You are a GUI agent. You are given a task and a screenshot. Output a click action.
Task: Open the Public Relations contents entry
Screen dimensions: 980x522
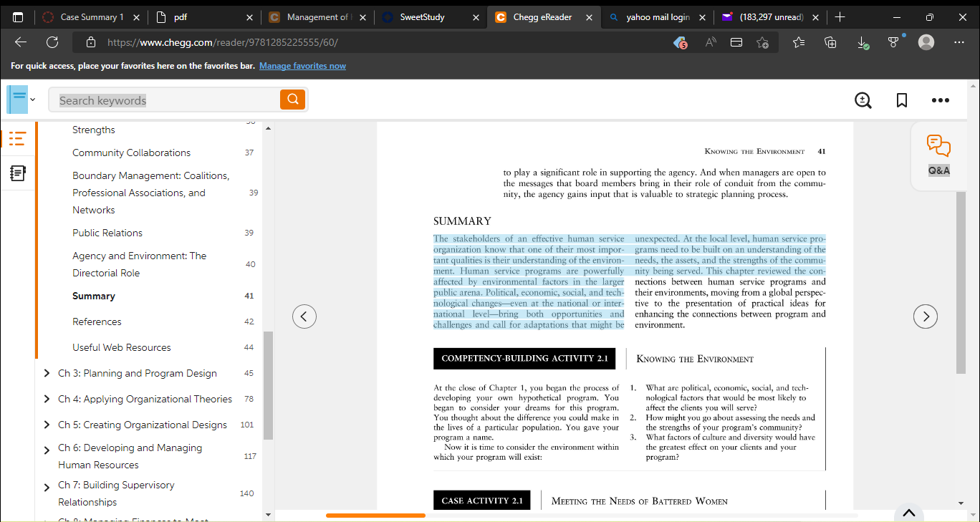pyautogui.click(x=107, y=233)
